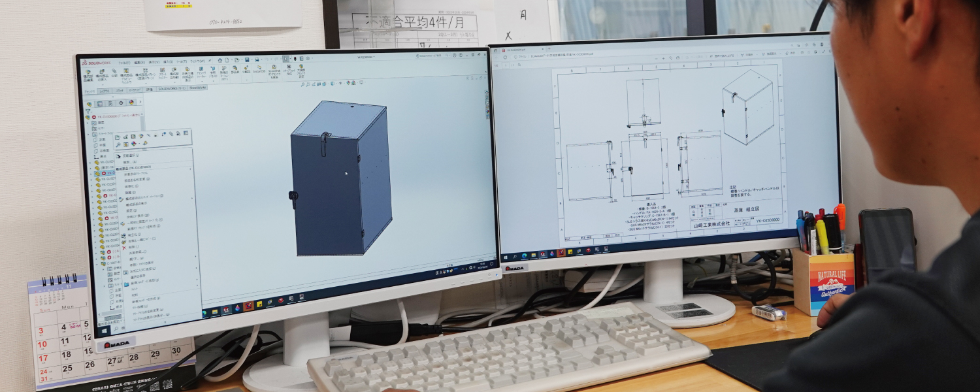Select the DisplayManager color-ball tab icon
The height and width of the screenshot is (392, 980).
[x=131, y=102]
